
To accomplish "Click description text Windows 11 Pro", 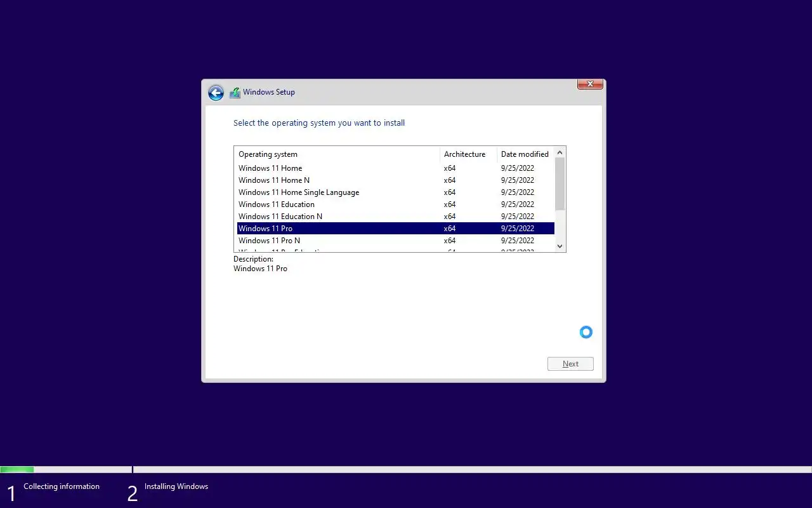I will click(260, 269).
